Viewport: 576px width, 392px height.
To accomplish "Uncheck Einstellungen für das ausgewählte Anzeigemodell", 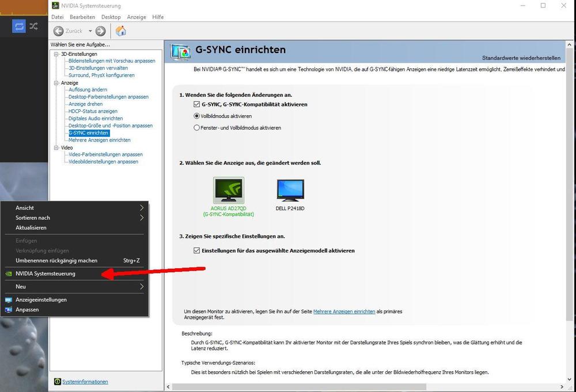I will (196, 251).
